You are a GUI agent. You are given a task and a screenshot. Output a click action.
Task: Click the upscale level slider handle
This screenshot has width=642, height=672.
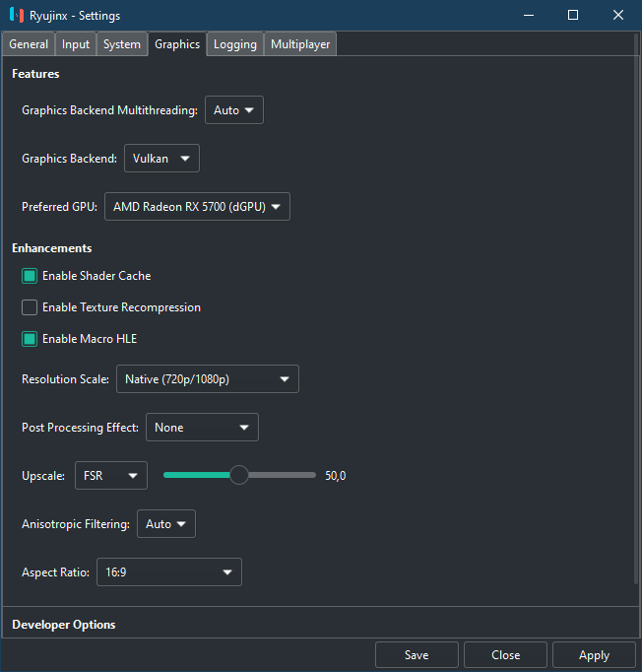point(239,475)
